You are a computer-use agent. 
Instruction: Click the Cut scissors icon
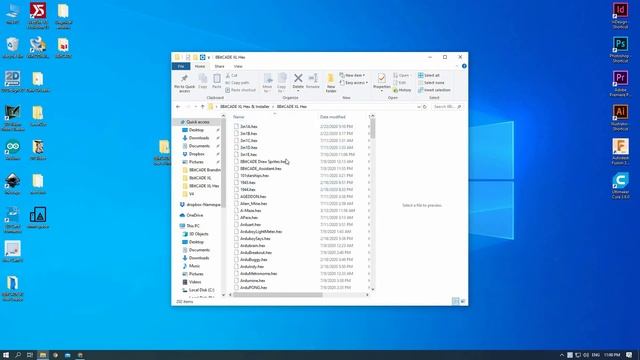[228, 76]
